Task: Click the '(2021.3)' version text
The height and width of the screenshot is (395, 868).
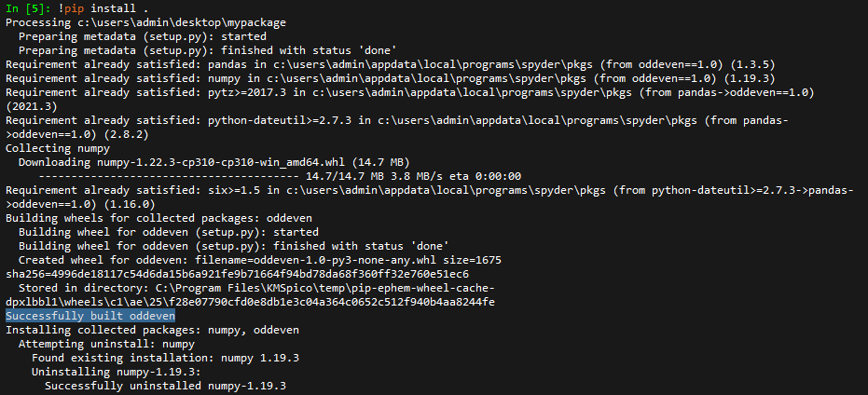Action: (32, 106)
